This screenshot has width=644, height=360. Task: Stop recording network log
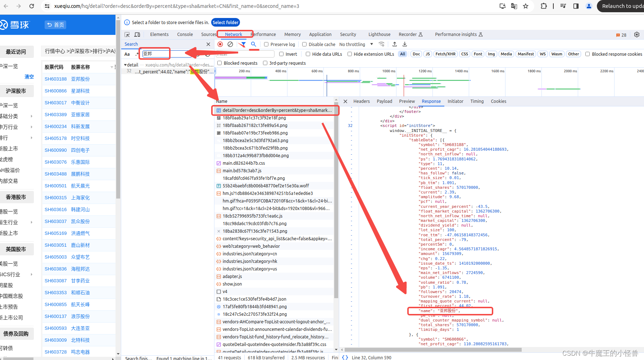(x=220, y=44)
